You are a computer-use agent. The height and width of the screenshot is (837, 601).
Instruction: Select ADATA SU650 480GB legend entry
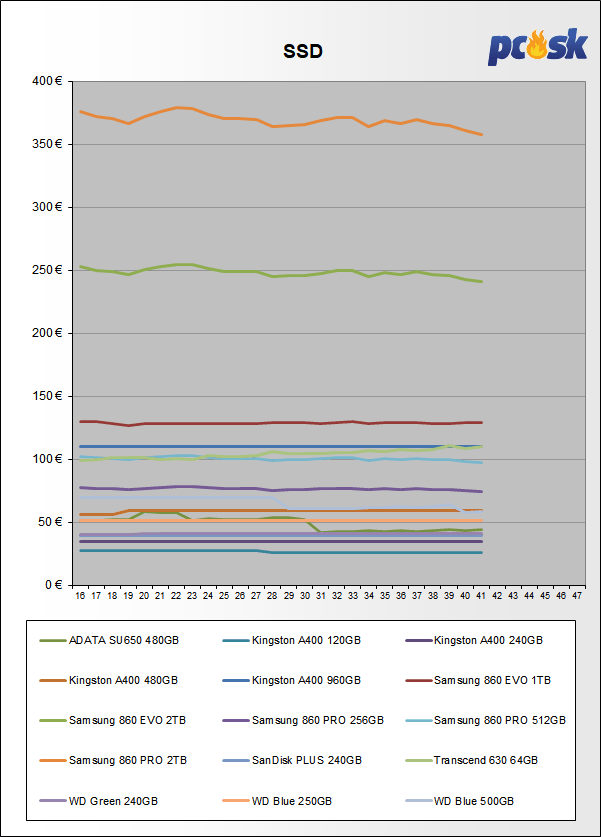click(109, 640)
